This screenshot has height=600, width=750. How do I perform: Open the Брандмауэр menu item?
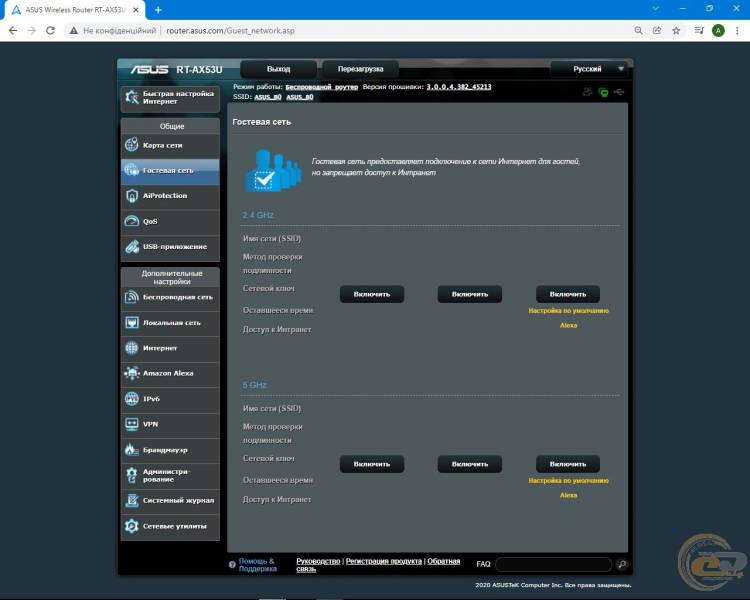coord(170,450)
